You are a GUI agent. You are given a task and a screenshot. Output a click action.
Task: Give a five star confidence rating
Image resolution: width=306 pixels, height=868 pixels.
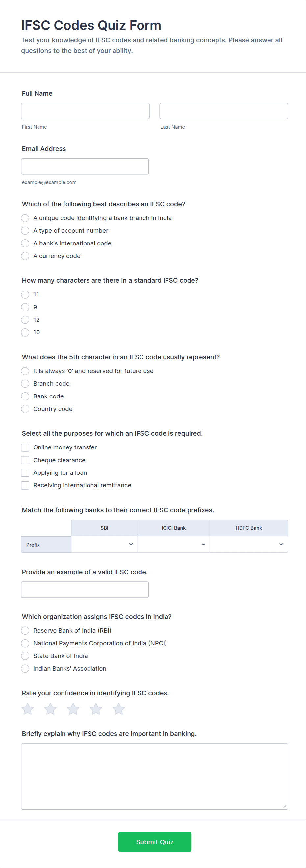[x=119, y=709]
